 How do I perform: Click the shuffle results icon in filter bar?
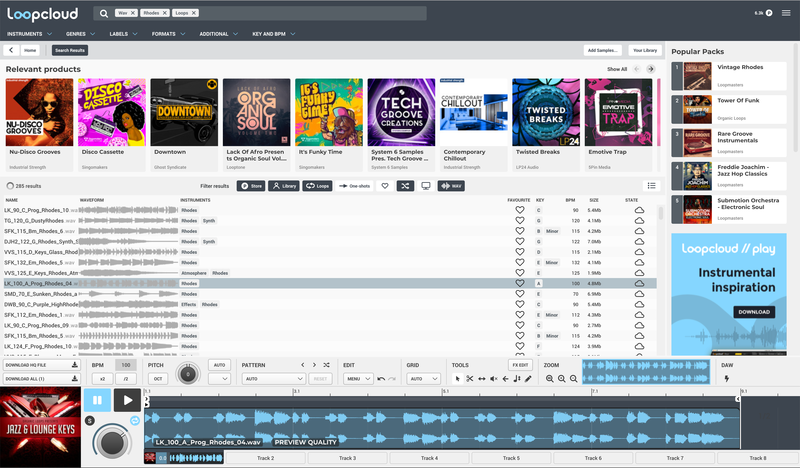coord(404,186)
